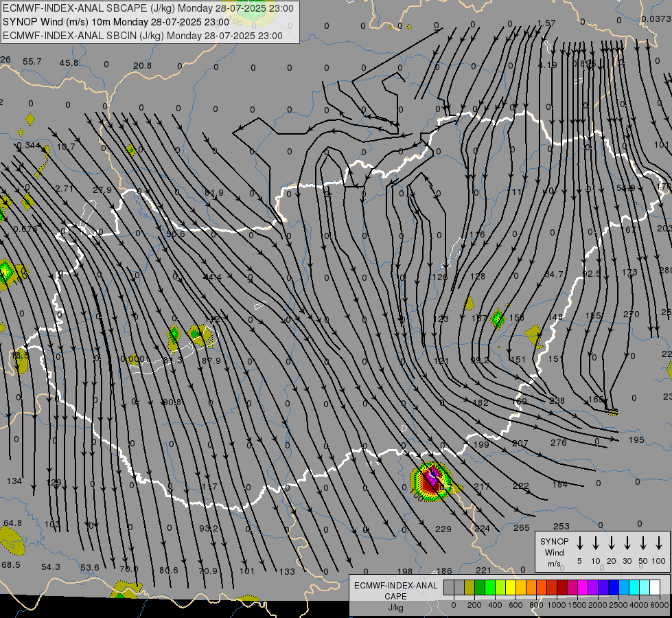Click the map value 90.8

[172, 402]
